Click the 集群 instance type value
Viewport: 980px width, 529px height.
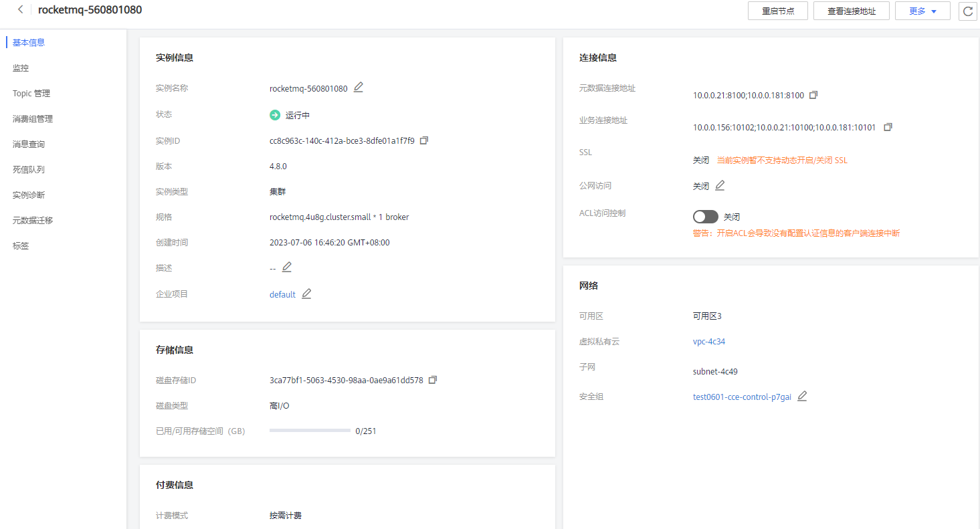pos(278,192)
